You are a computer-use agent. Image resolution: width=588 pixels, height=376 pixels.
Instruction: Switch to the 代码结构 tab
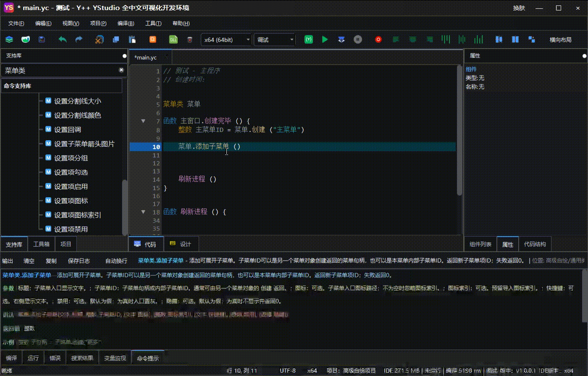click(535, 244)
